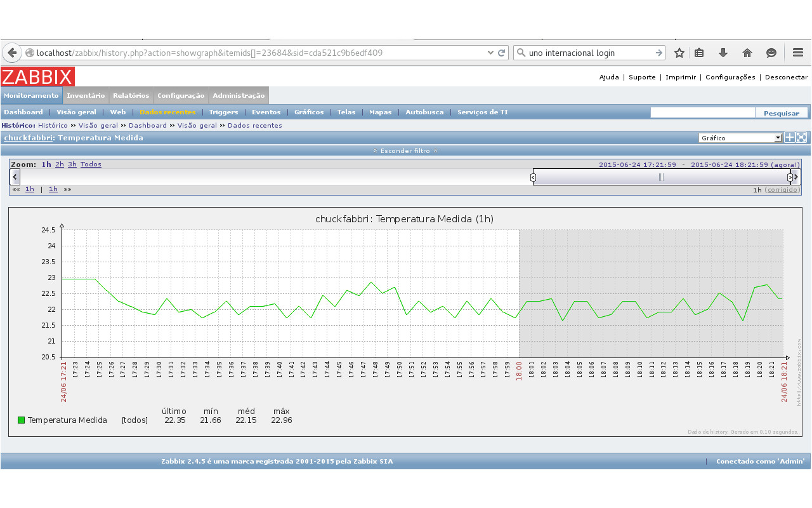Click the double right arrows navigation
Image resolution: width=812 pixels, height=508 pixels.
click(67, 189)
